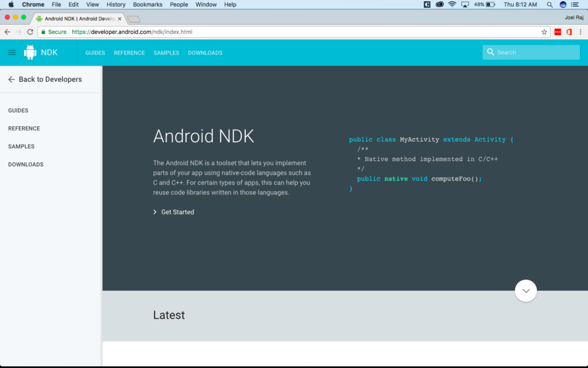Open the hamburger navigation menu beside the NDK logo
The image size is (588, 368).
(11, 52)
